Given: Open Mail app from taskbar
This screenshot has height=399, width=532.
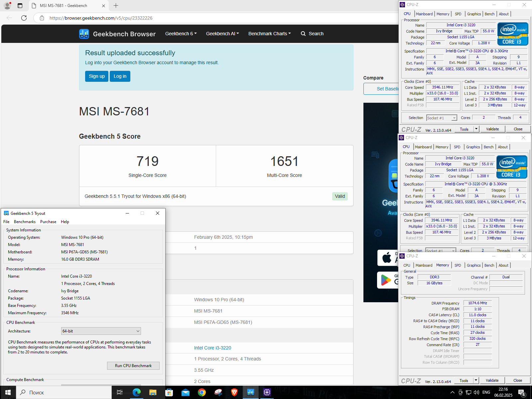Looking at the screenshot, I should [x=185, y=392].
